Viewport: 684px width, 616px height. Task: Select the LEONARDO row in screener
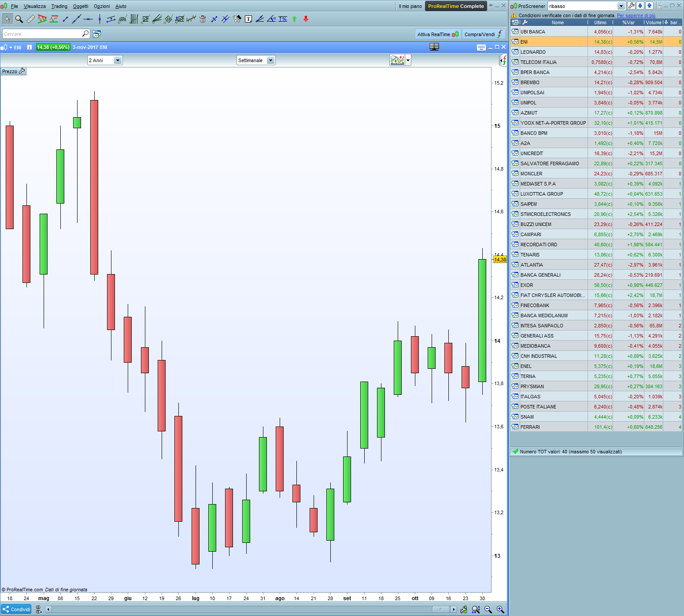596,52
